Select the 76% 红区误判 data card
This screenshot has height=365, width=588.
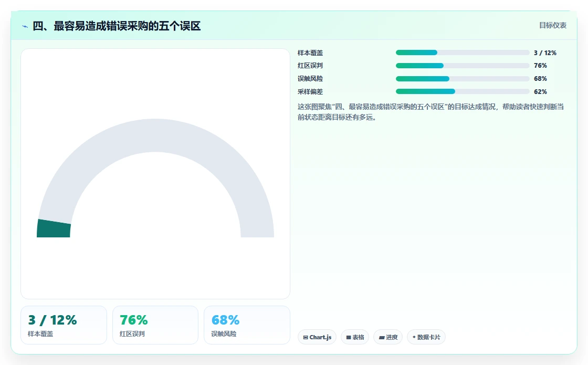point(155,325)
